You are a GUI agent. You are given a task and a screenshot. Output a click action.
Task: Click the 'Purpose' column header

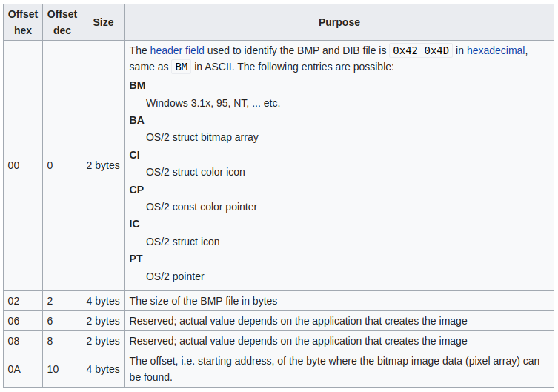click(x=339, y=22)
